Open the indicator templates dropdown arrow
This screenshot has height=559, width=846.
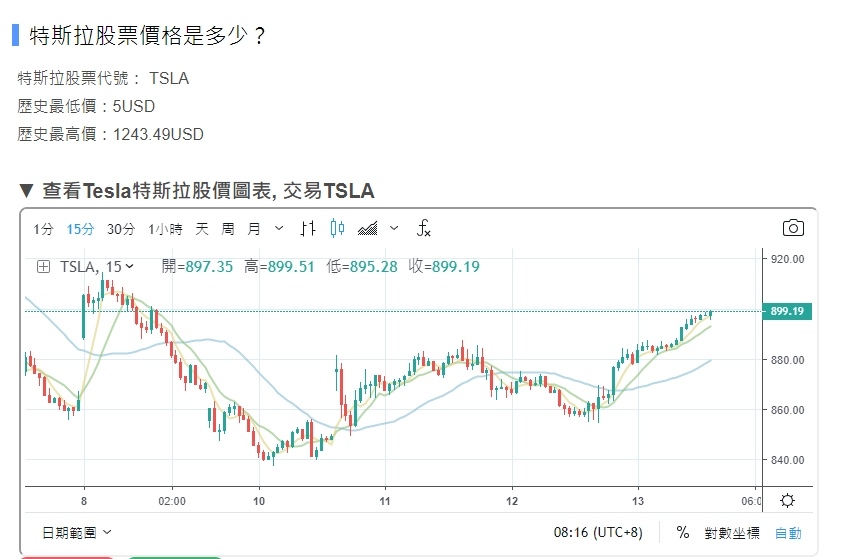pyautogui.click(x=394, y=229)
